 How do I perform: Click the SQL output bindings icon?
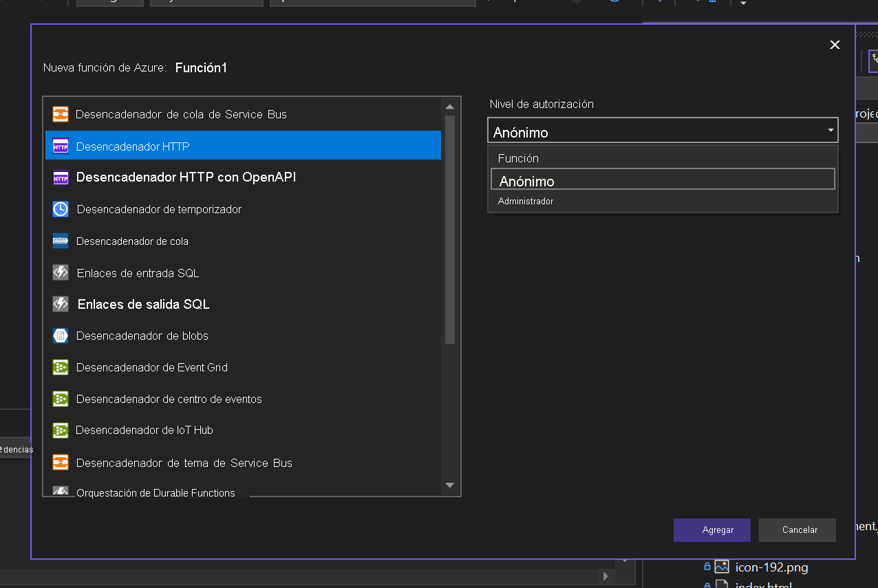[x=61, y=304]
